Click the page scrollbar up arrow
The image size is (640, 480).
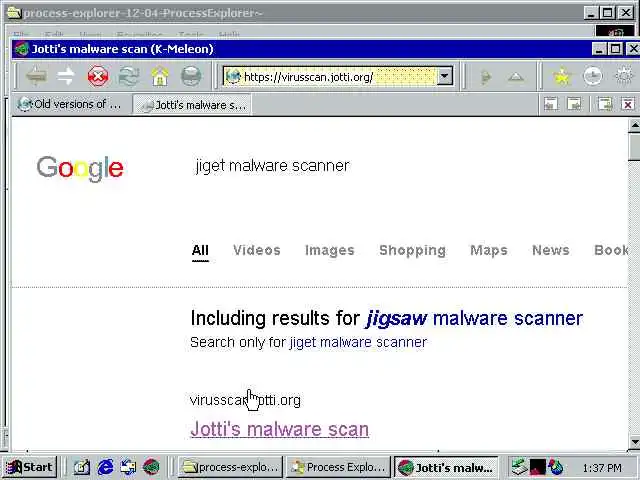[634, 126]
